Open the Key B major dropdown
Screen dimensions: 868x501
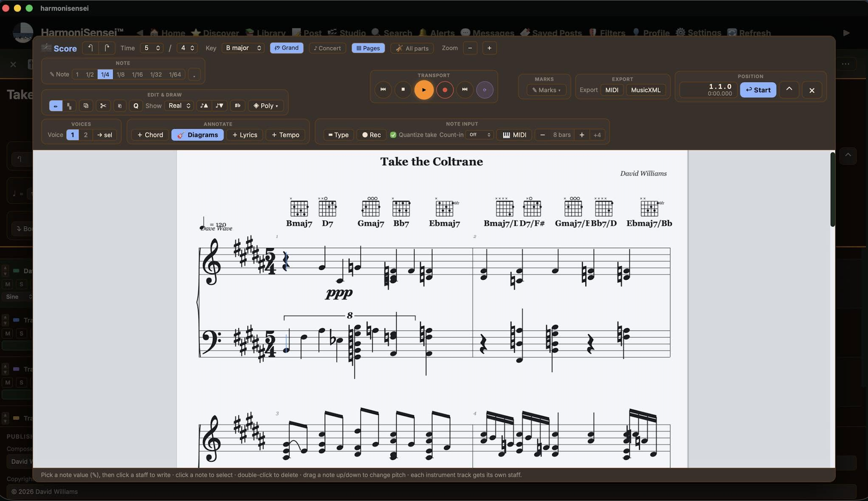point(243,48)
